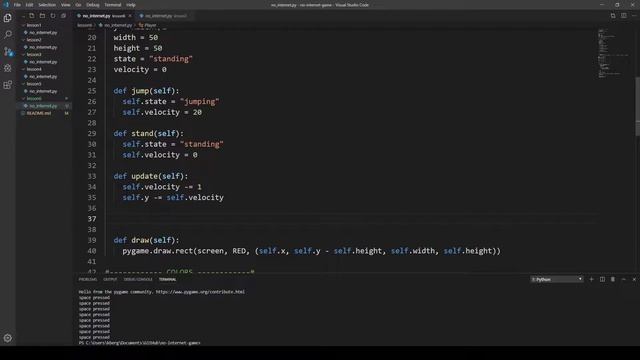Open the Debug menu
640x360 pixels.
(93, 5)
